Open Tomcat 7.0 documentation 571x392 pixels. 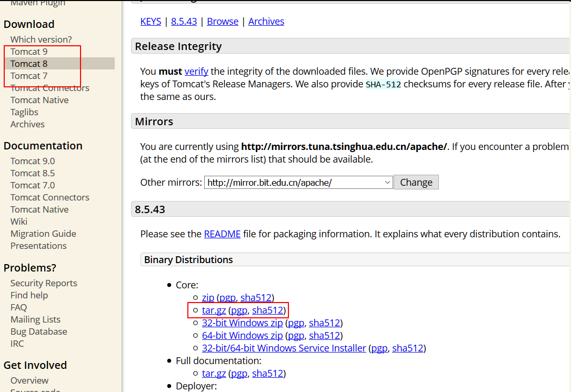(x=33, y=185)
